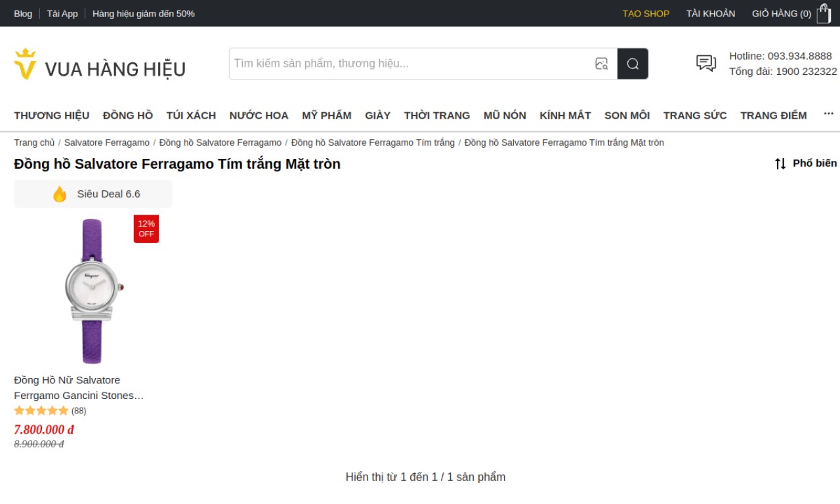Open the THỜI TRANG menu
The height and width of the screenshot is (504, 840).
pyautogui.click(x=437, y=115)
